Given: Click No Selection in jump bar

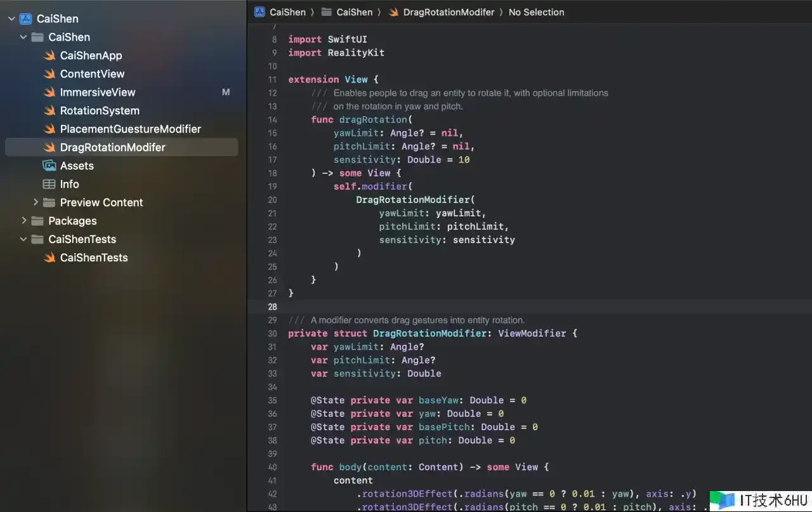Looking at the screenshot, I should [x=536, y=12].
